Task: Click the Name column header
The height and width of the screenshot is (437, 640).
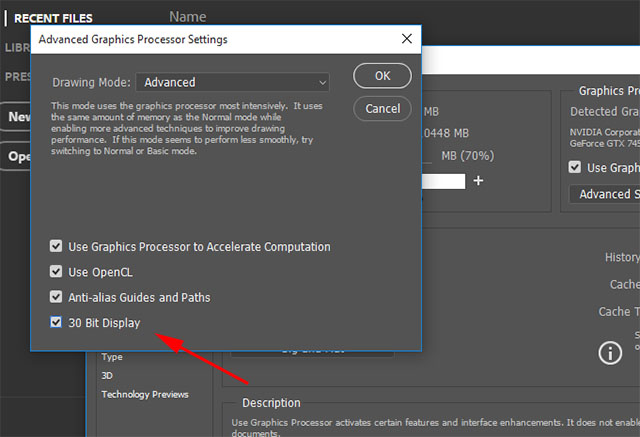Action: tap(188, 17)
